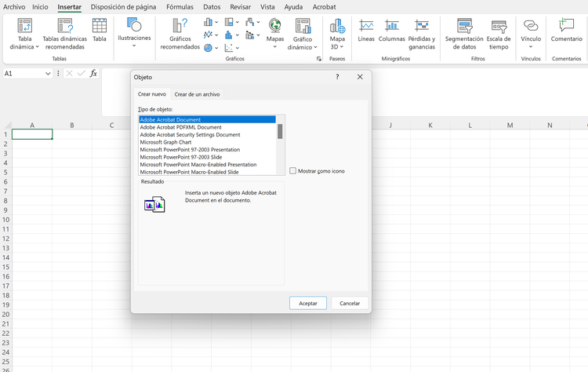Viewport: 588px width, 372px height.
Task: Open the Acrobat ribbon tab
Action: [x=325, y=7]
